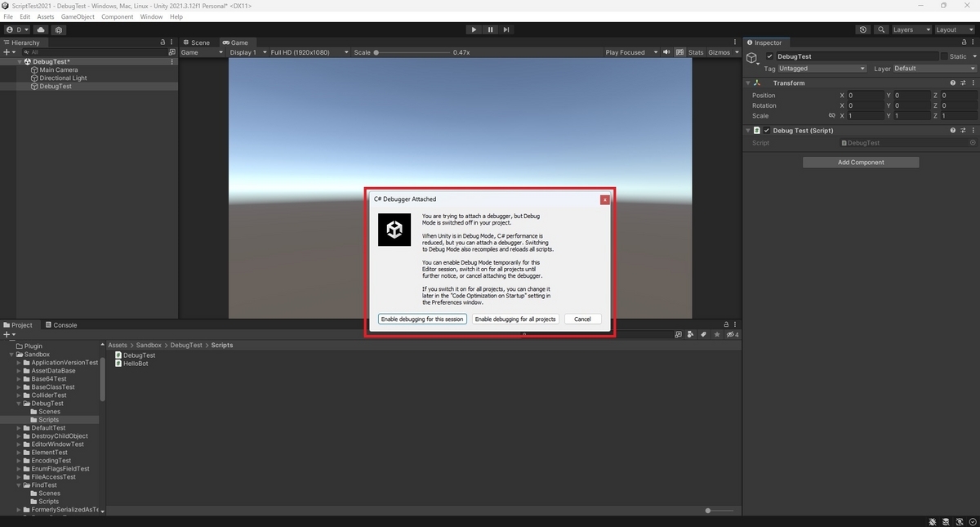Toggle the Game view shortcuts keyboard icon
This screenshot has height=527, width=980.
click(x=679, y=52)
